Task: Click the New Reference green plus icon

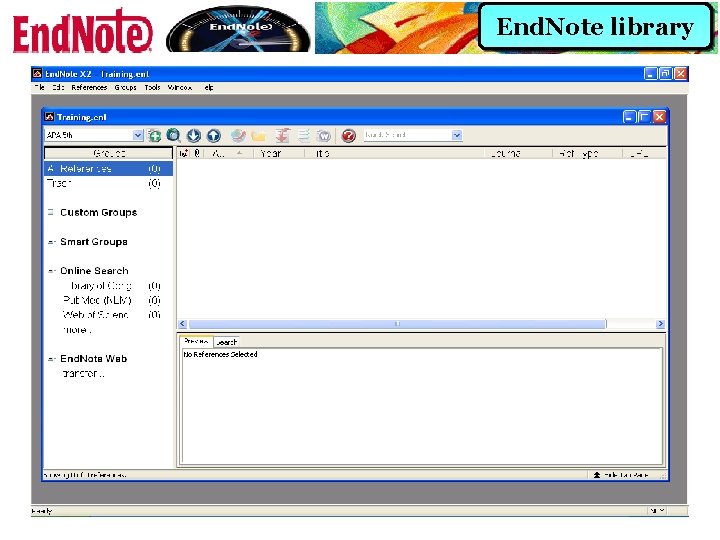Action: tap(155, 135)
